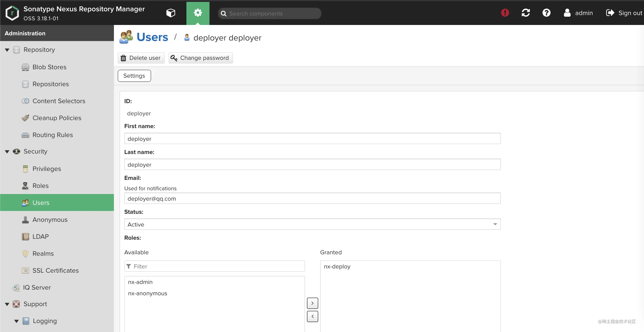Open Repositories in the sidebar
The image size is (644, 332).
tap(51, 84)
